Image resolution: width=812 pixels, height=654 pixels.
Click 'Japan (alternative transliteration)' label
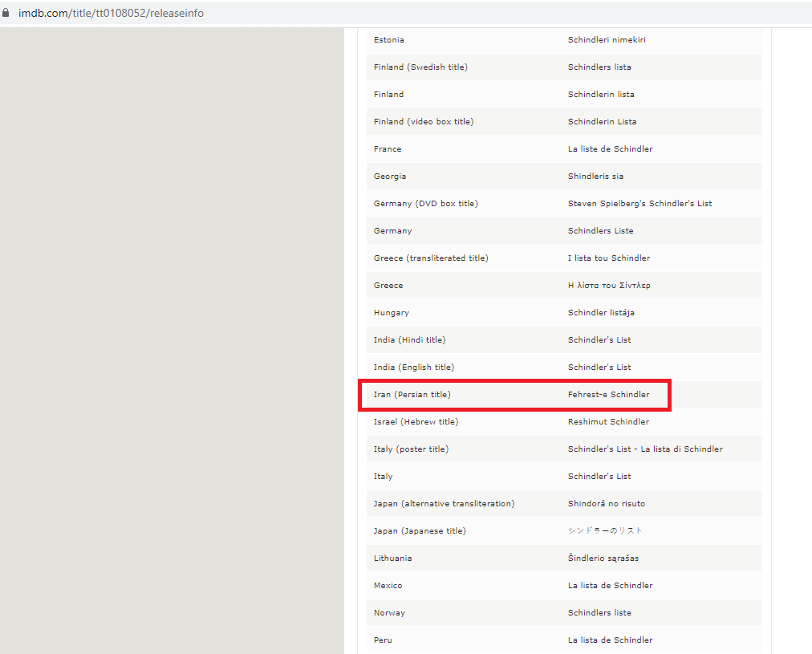pos(445,504)
